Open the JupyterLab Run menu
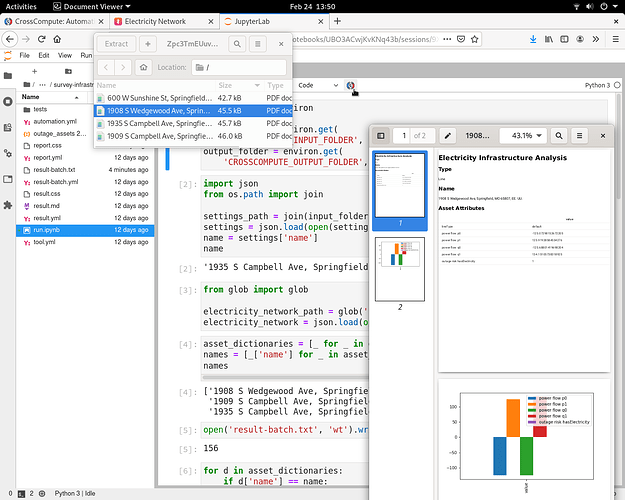The width and height of the screenshot is (625, 500). click(86, 55)
